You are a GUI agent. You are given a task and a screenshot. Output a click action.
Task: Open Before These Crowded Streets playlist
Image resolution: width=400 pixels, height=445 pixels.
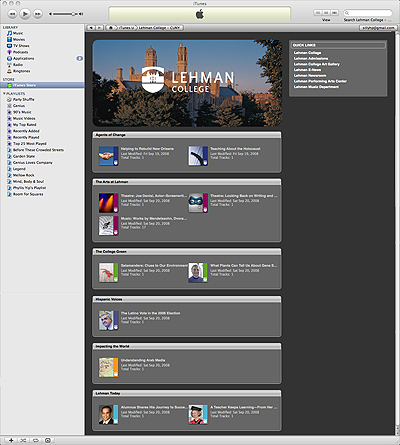tap(38, 150)
